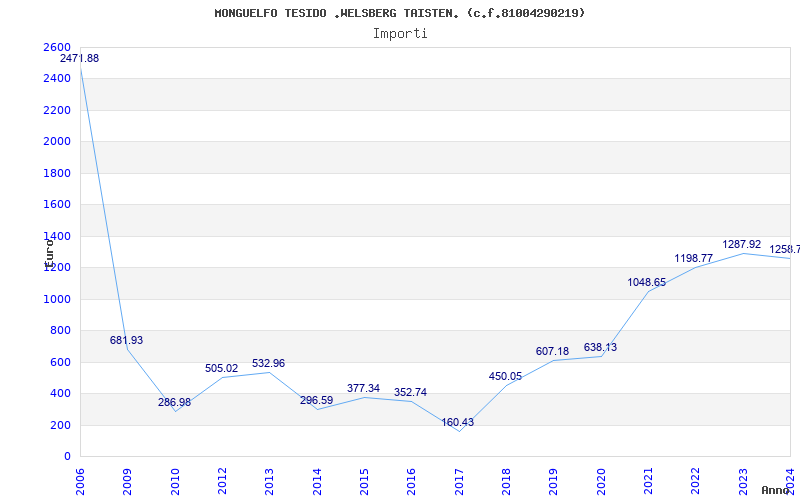800x500 pixels.
Task: Select the 160.43 data label
Action: [x=458, y=422]
